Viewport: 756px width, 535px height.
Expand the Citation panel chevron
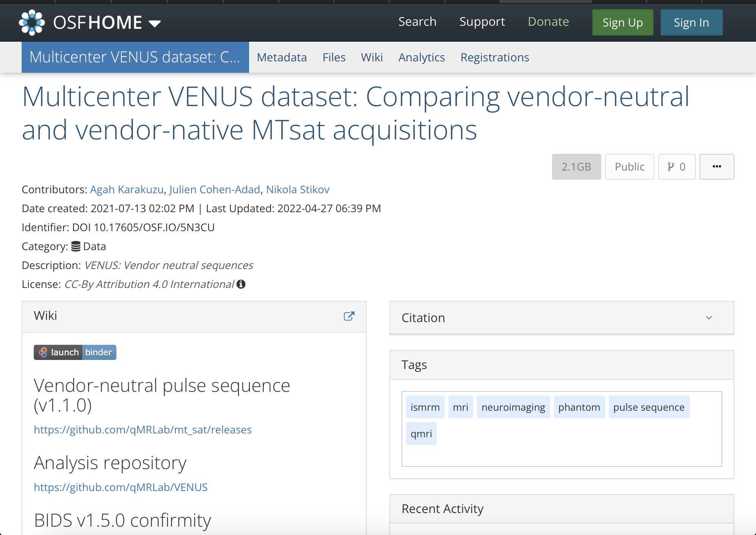[709, 318]
